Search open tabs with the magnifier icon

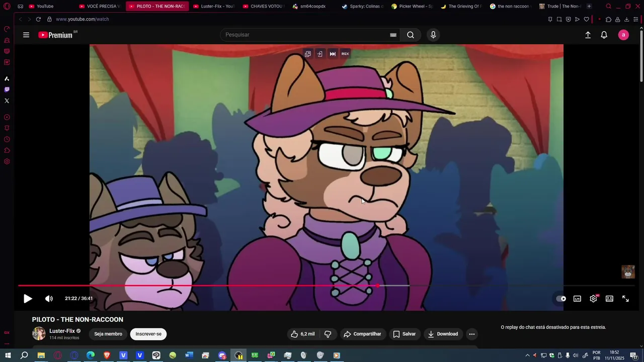(608, 6)
